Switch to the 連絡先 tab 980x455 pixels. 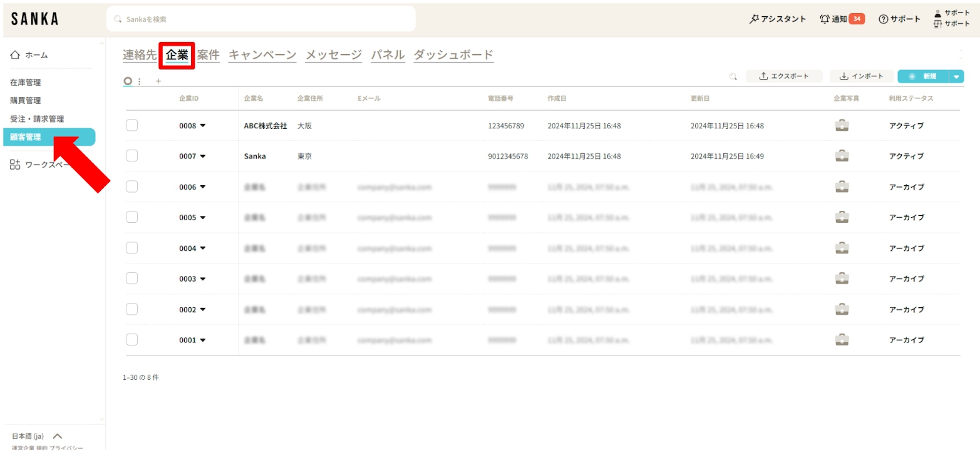(x=140, y=55)
